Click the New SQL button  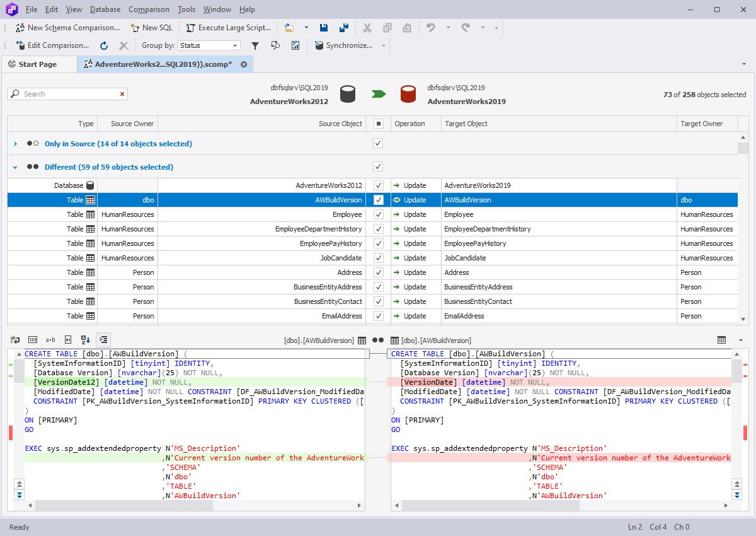pos(151,28)
